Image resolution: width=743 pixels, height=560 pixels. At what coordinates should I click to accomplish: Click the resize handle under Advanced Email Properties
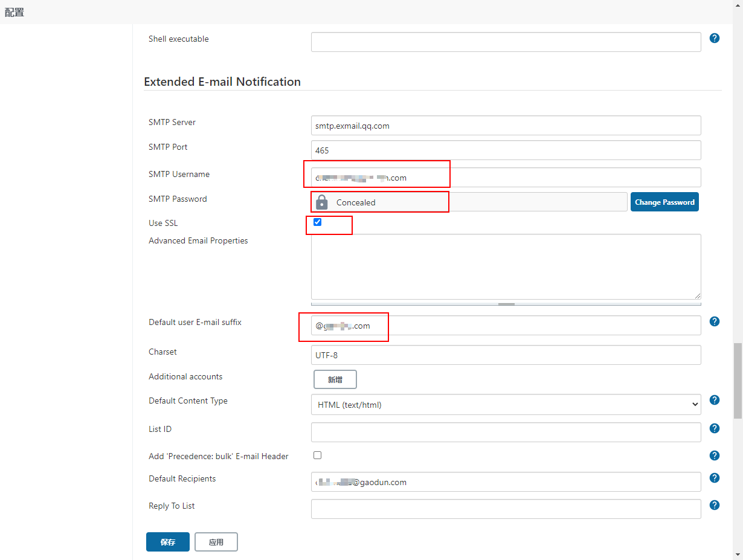(506, 304)
